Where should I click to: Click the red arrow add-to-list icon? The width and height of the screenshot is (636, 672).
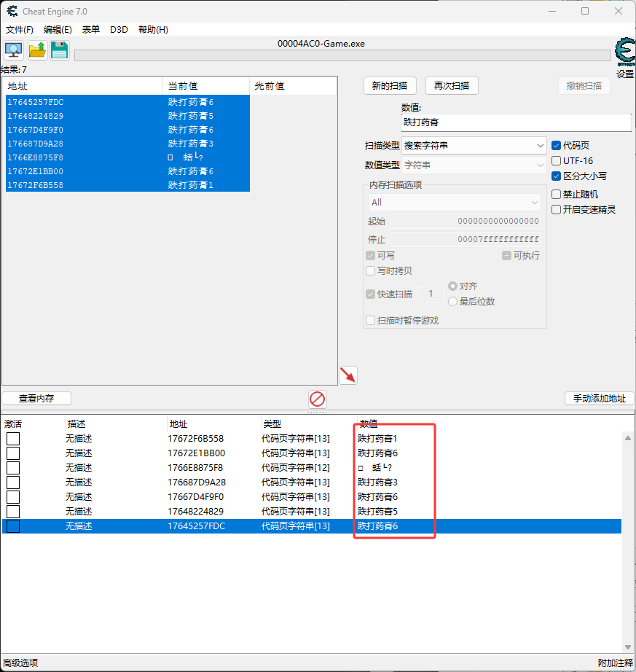pyautogui.click(x=348, y=375)
